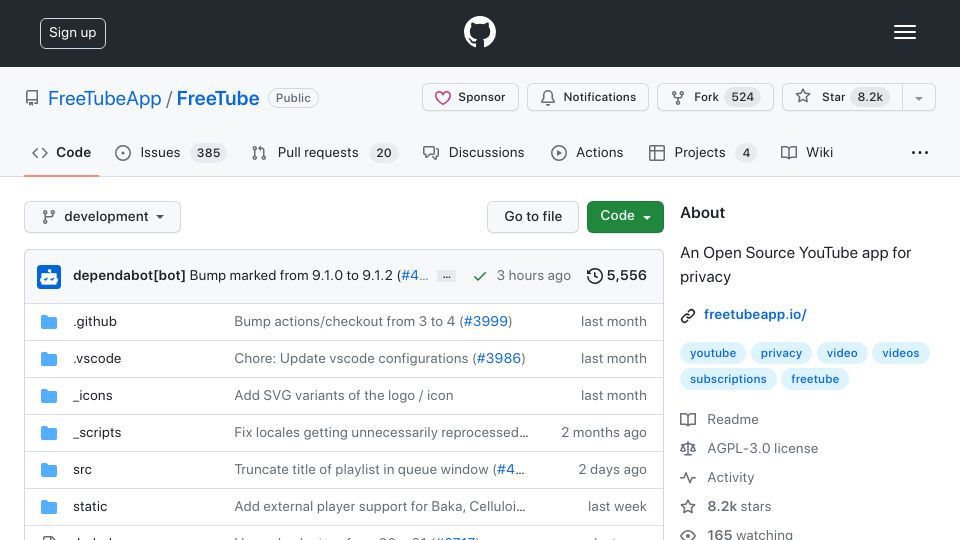Switch to the Code tab
The image size is (960, 540).
tap(61, 152)
